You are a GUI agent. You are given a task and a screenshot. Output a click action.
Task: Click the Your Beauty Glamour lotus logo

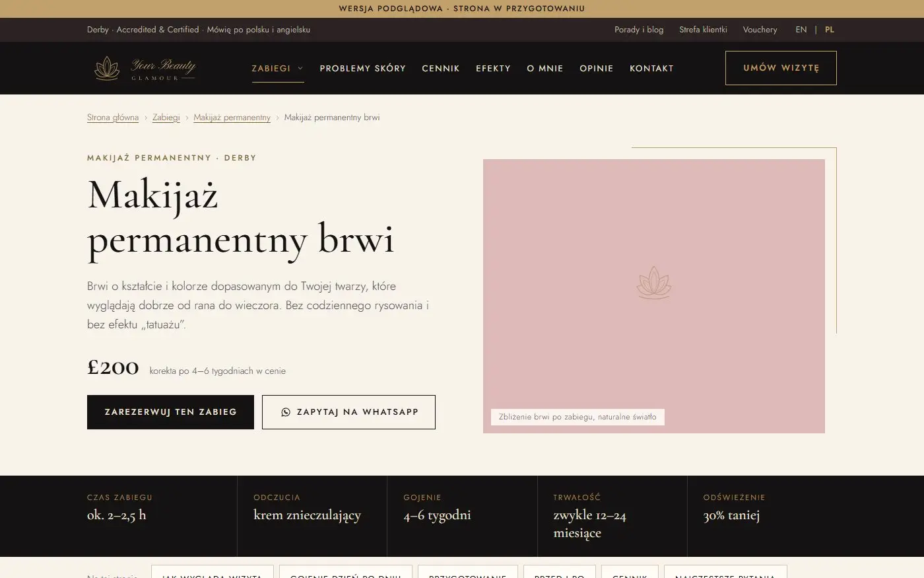pos(145,68)
